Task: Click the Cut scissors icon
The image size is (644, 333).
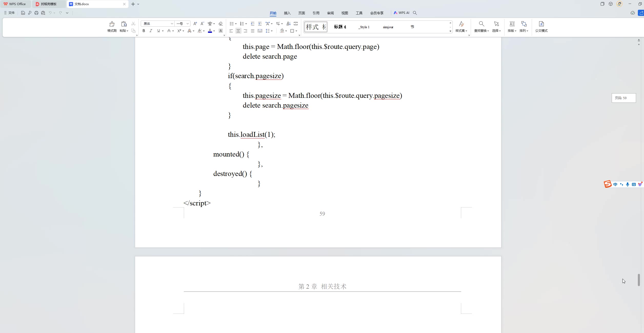Action: pyautogui.click(x=133, y=24)
